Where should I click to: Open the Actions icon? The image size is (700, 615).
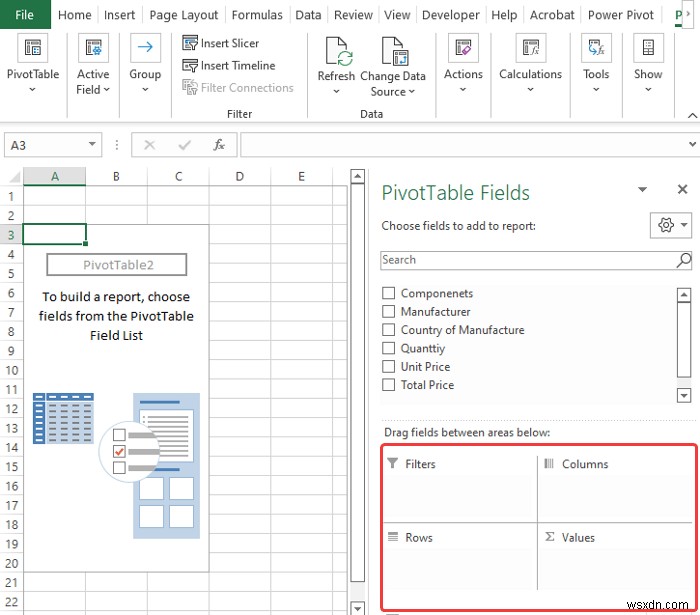tap(463, 47)
